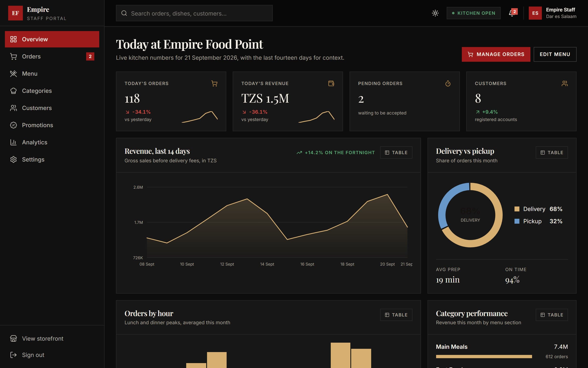The width and height of the screenshot is (588, 368).
Task: Switch Category performance to table view
Action: [x=552, y=315]
